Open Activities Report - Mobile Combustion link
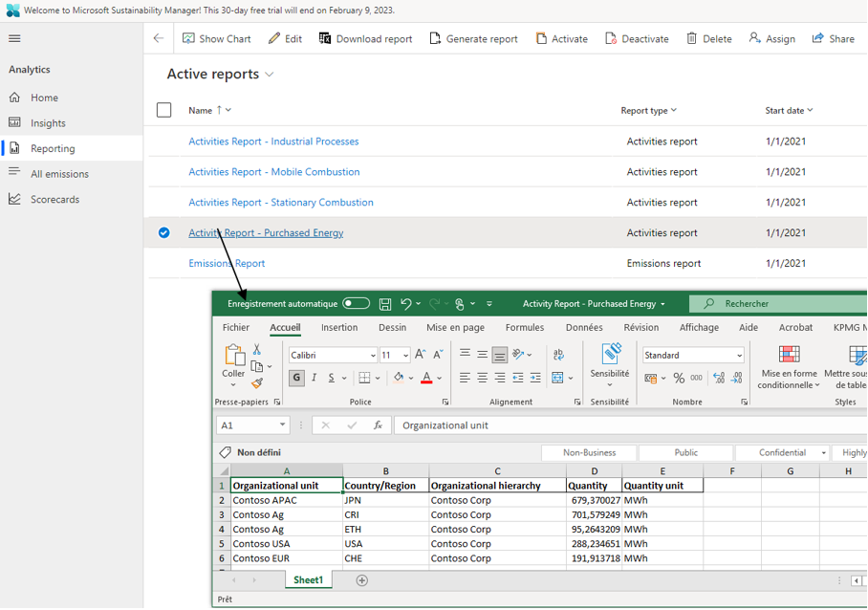This screenshot has height=610, width=868. (x=274, y=172)
